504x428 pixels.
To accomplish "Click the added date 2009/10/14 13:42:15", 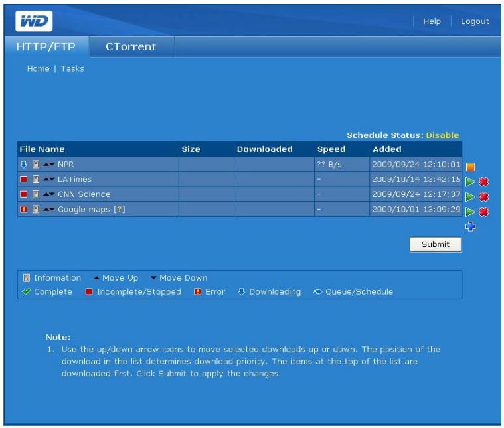I will 416,179.
